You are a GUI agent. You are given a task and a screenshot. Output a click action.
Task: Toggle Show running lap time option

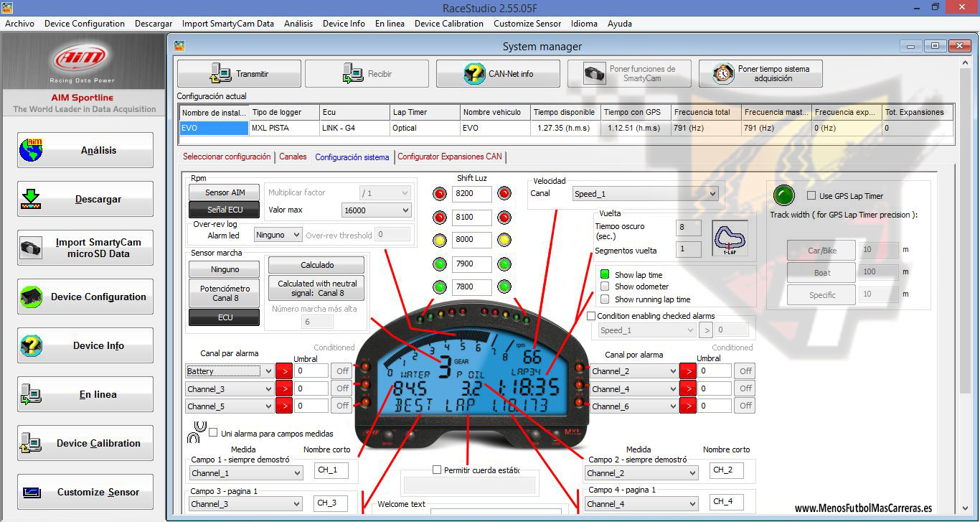tap(605, 299)
